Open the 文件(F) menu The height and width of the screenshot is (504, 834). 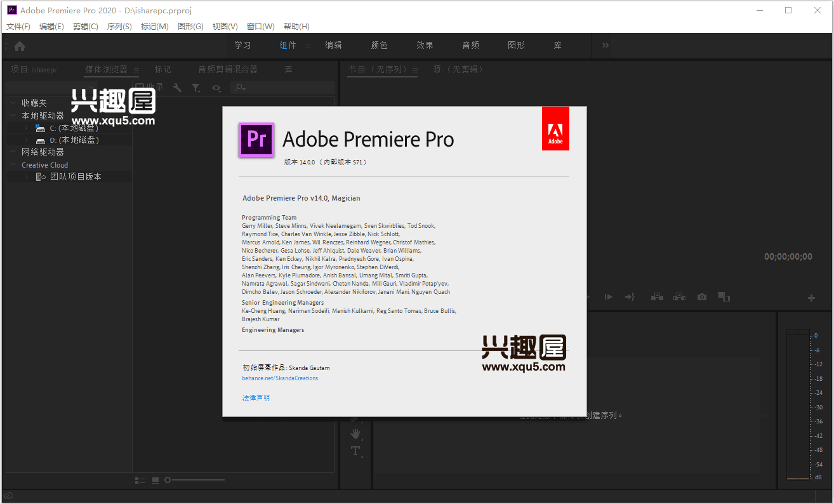tap(18, 27)
